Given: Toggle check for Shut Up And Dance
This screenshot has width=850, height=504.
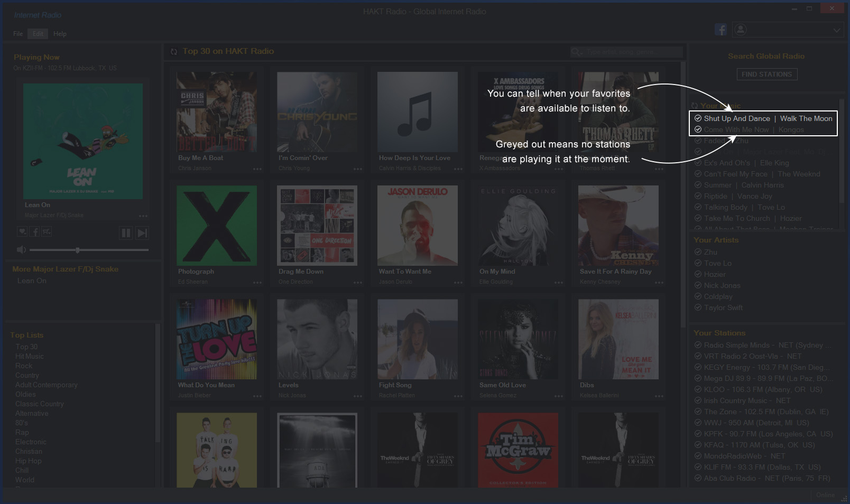Looking at the screenshot, I should (698, 118).
